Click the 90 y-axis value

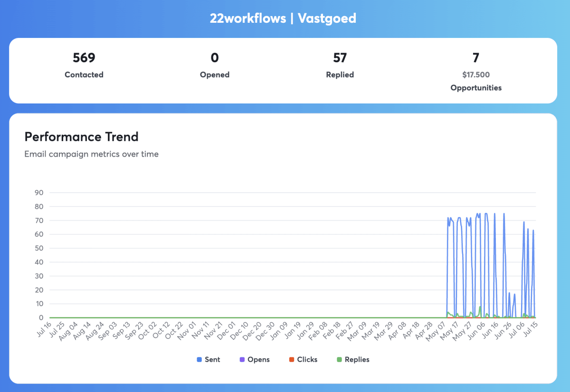pos(39,193)
